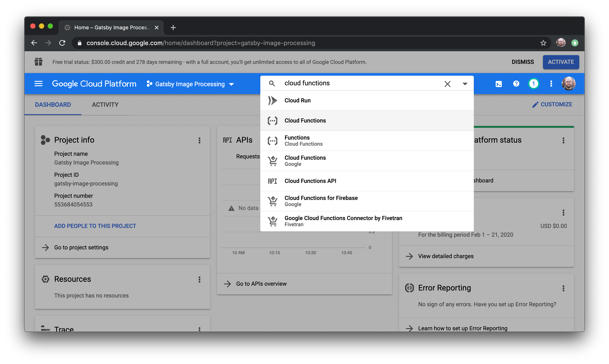Select the DASHBOARD tab
The width and height of the screenshot is (609, 364).
pos(53,104)
